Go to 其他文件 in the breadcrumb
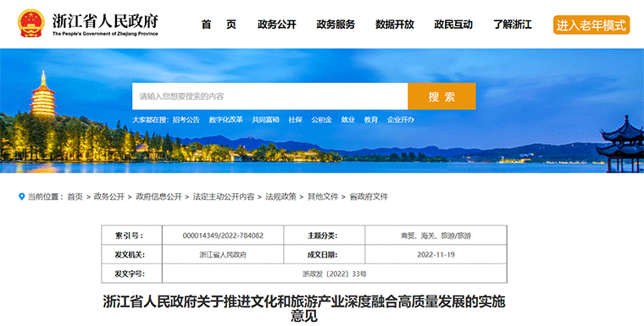The image size is (644, 326). pos(323,197)
